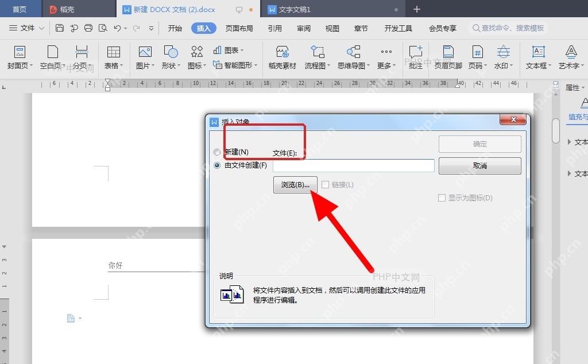This screenshot has height=364, width=588.
Task: Insert a text box (文本框)
Action: pyautogui.click(x=539, y=57)
